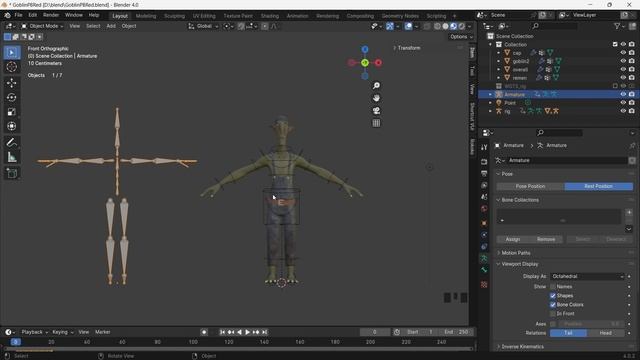Expand Armature in outliner tree
The height and width of the screenshot is (360, 640).
491,94
